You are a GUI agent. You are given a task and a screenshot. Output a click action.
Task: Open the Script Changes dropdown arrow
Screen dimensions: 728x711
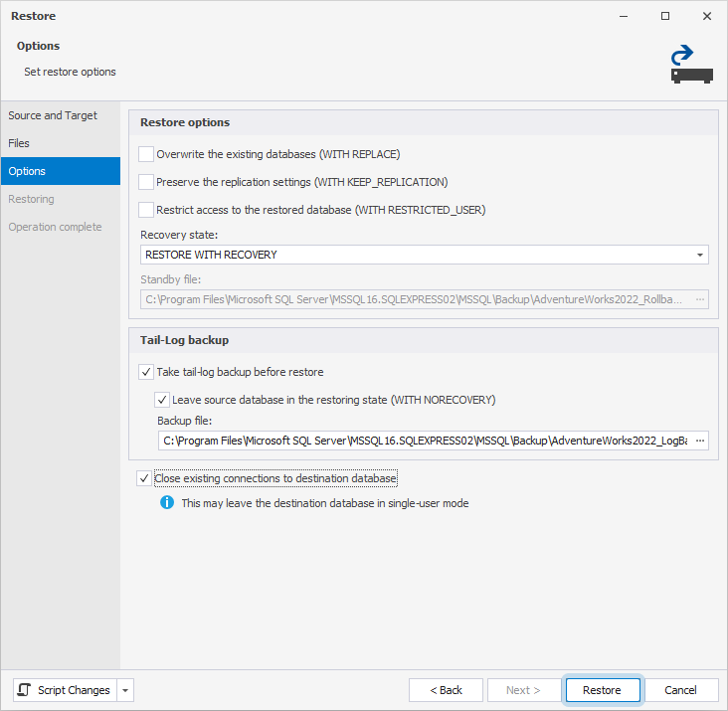pos(125,690)
